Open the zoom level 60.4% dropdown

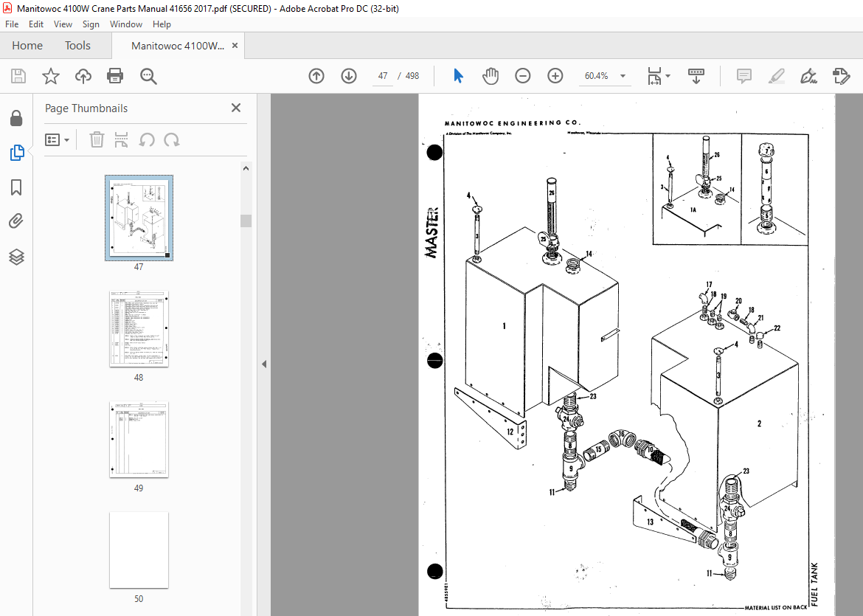click(x=623, y=76)
